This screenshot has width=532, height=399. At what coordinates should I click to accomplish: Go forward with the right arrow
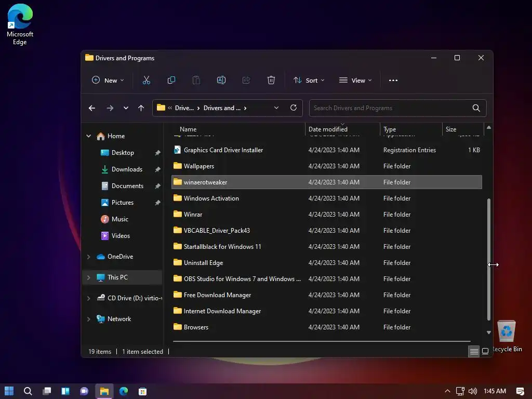[110, 108]
